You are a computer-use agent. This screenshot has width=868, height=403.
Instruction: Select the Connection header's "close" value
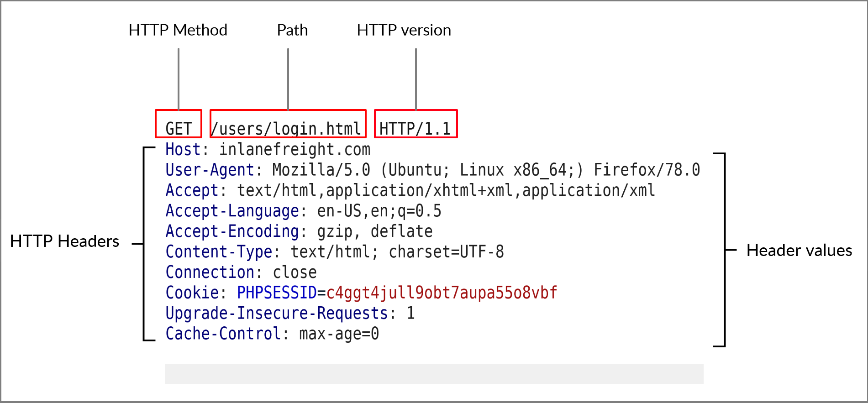pyautogui.click(x=295, y=272)
